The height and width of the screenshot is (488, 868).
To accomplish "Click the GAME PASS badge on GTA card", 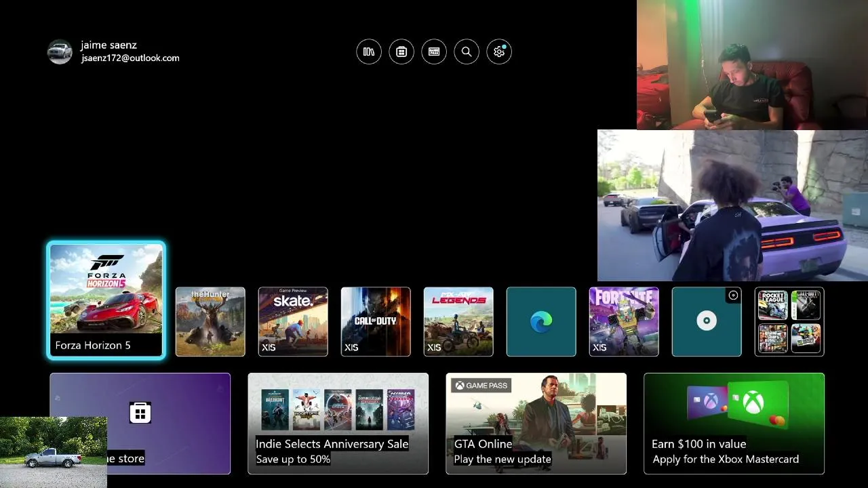I will (x=481, y=386).
